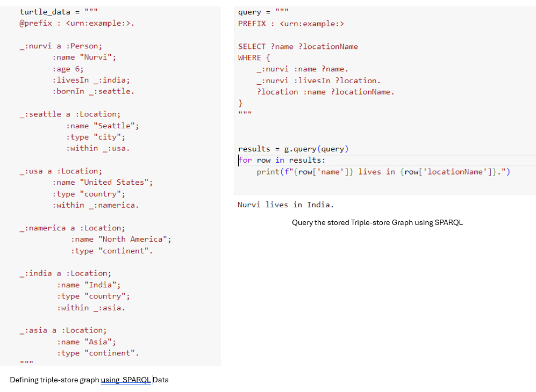The image size is (536, 392).
Task: Click '_:asia a :Location;' line
Action: (x=63, y=331)
